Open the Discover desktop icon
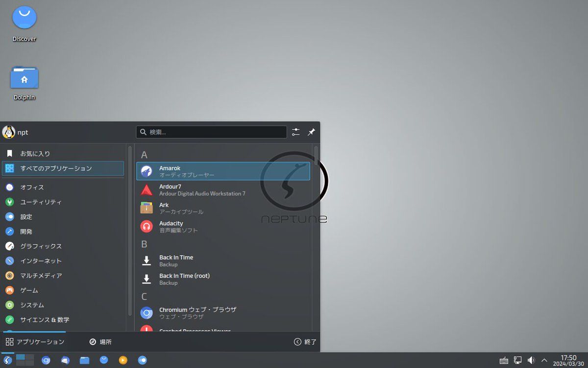The height and width of the screenshot is (368, 588). [x=24, y=24]
